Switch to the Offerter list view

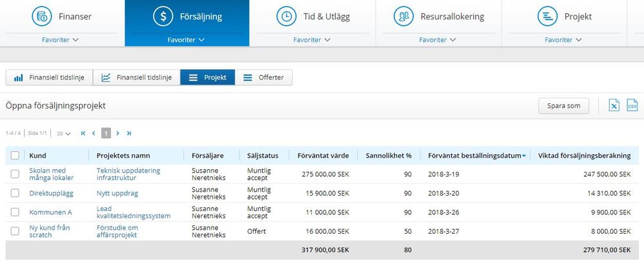coord(264,77)
